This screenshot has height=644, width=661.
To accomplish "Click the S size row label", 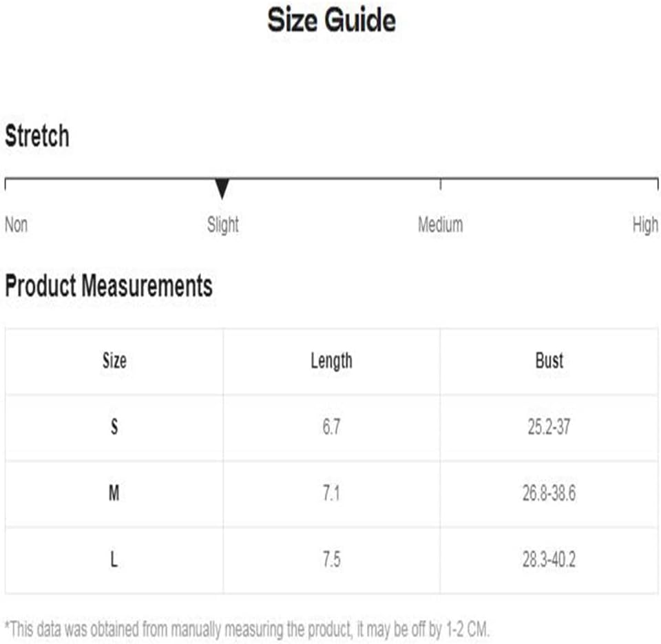I will 114,427.
